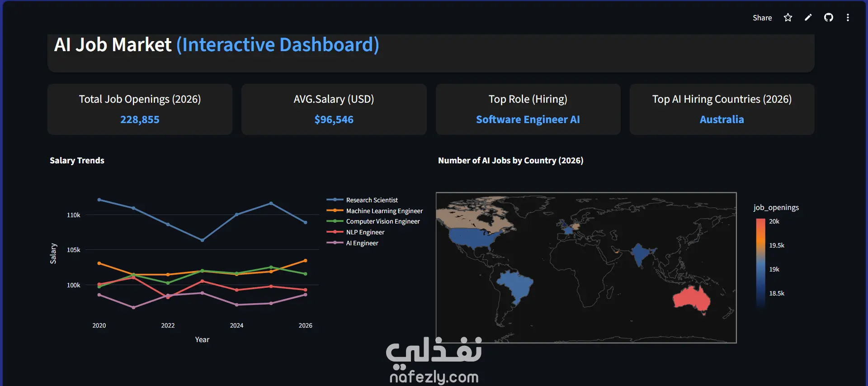This screenshot has height=386, width=868.
Task: Open the three-dot main menu
Action: (x=848, y=18)
